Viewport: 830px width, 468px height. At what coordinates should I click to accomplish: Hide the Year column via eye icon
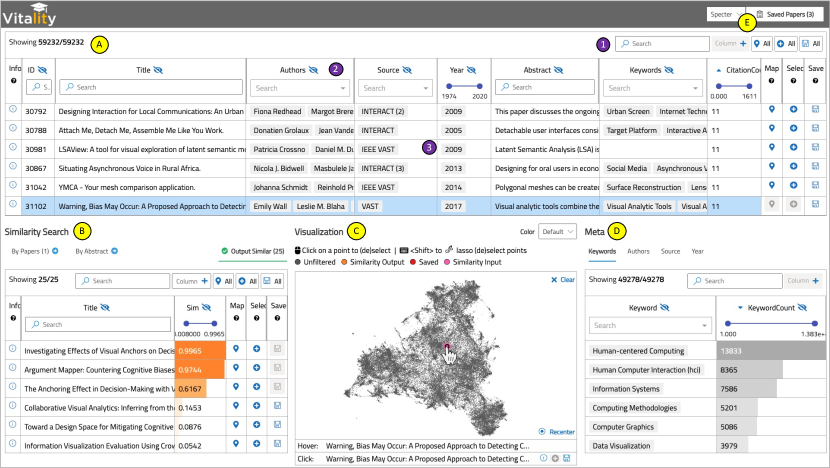coord(471,70)
